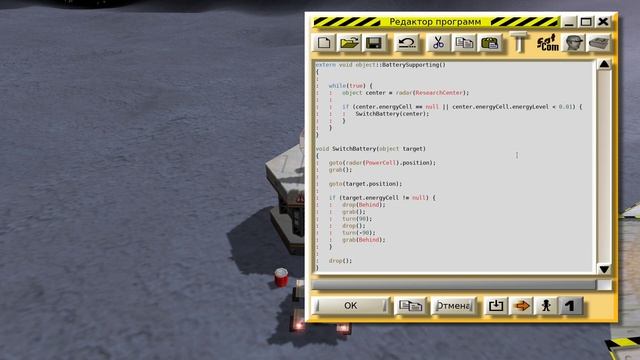The width and height of the screenshot is (640, 360).
Task: Click the "turn(-90);" line
Action: [x=359, y=233]
